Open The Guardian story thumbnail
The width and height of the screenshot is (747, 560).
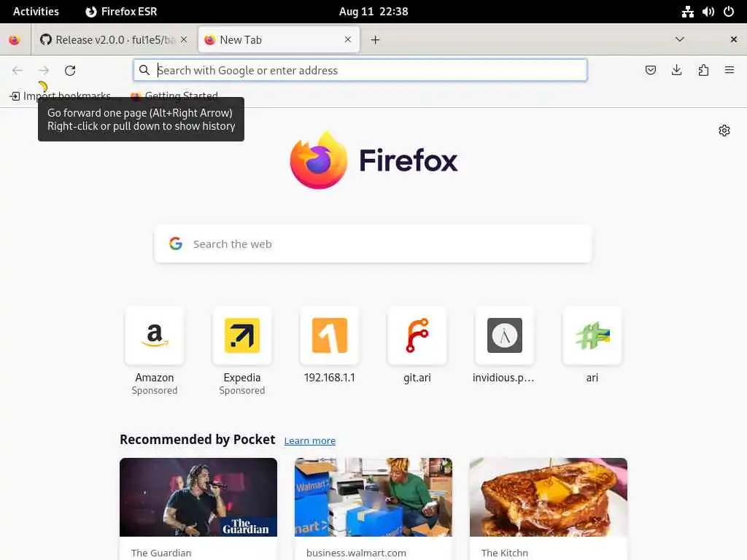tap(198, 497)
